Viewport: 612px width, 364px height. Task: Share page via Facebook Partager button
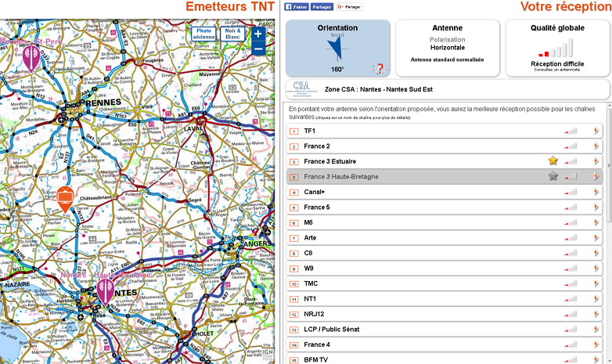[x=322, y=6]
